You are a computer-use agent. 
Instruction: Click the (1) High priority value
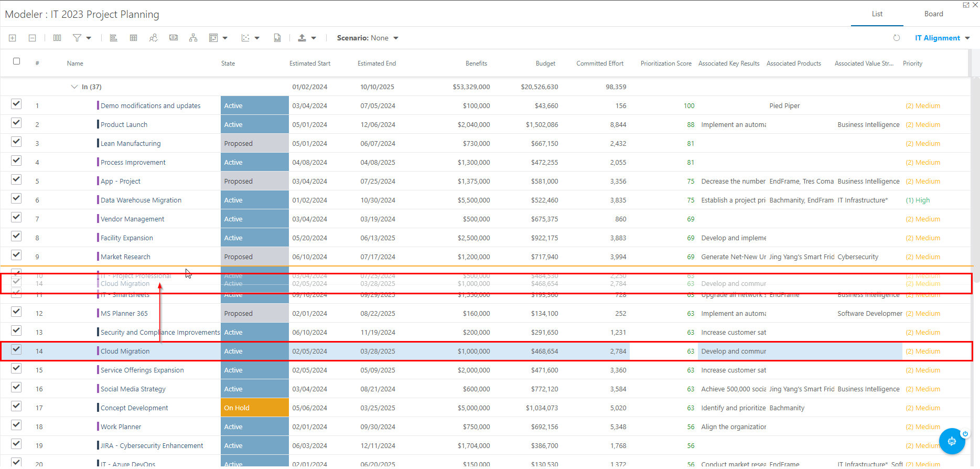918,200
